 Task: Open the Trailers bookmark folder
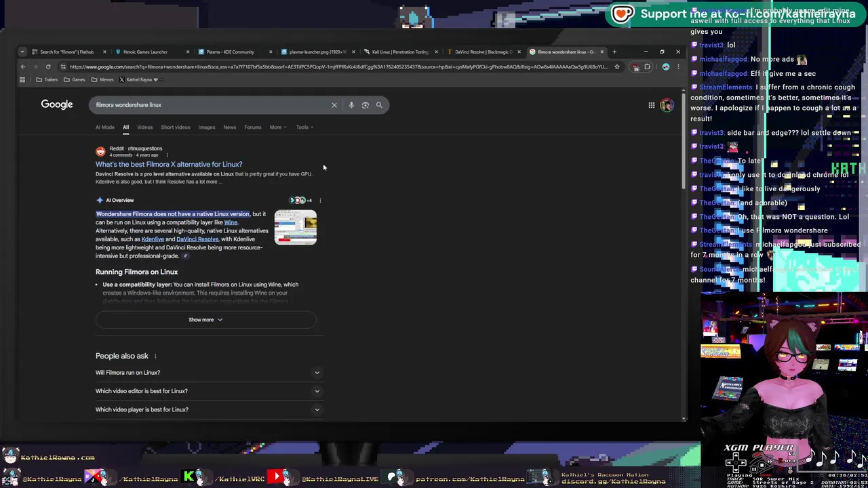tap(47, 79)
